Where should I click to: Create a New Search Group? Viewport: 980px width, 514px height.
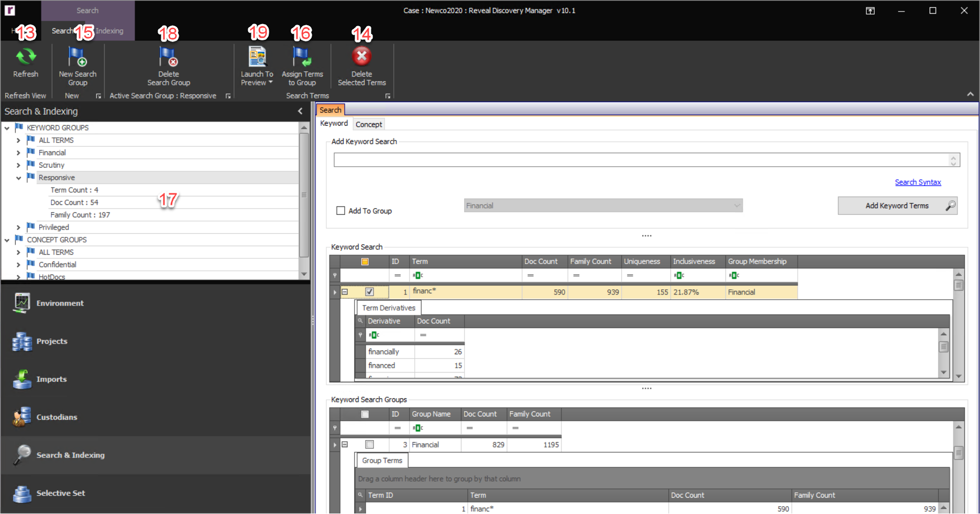point(78,65)
